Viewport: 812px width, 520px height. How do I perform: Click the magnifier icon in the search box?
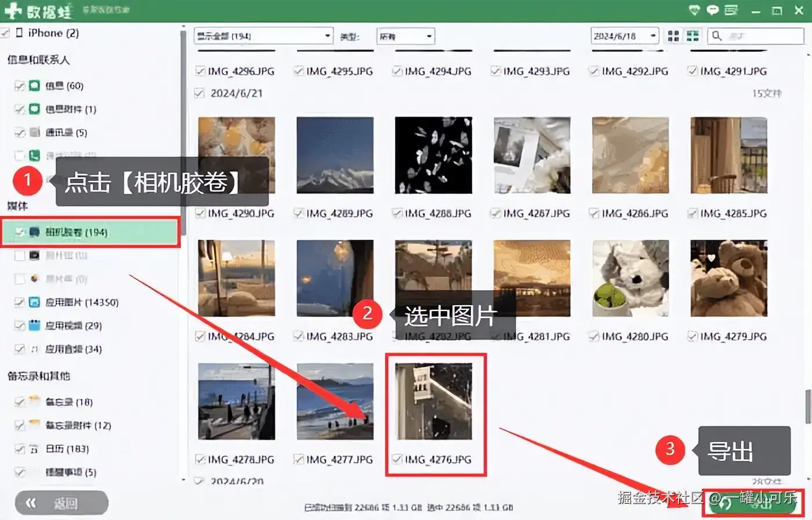pos(717,36)
